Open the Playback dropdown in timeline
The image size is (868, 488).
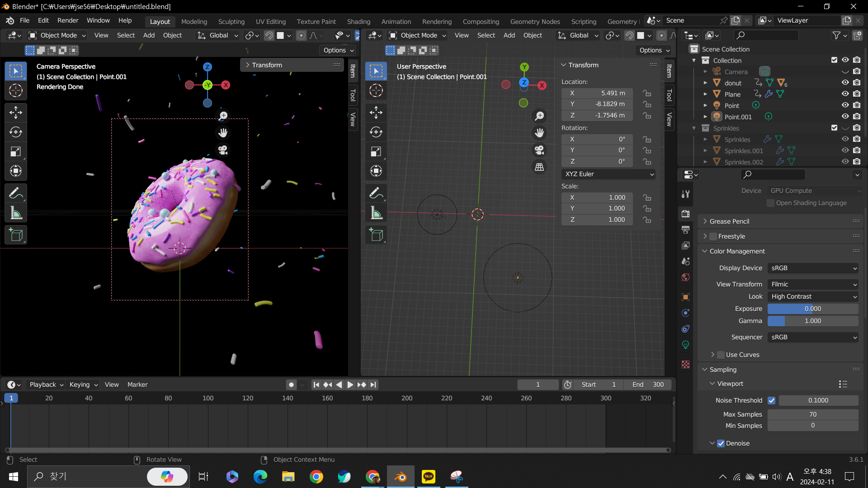click(46, 385)
